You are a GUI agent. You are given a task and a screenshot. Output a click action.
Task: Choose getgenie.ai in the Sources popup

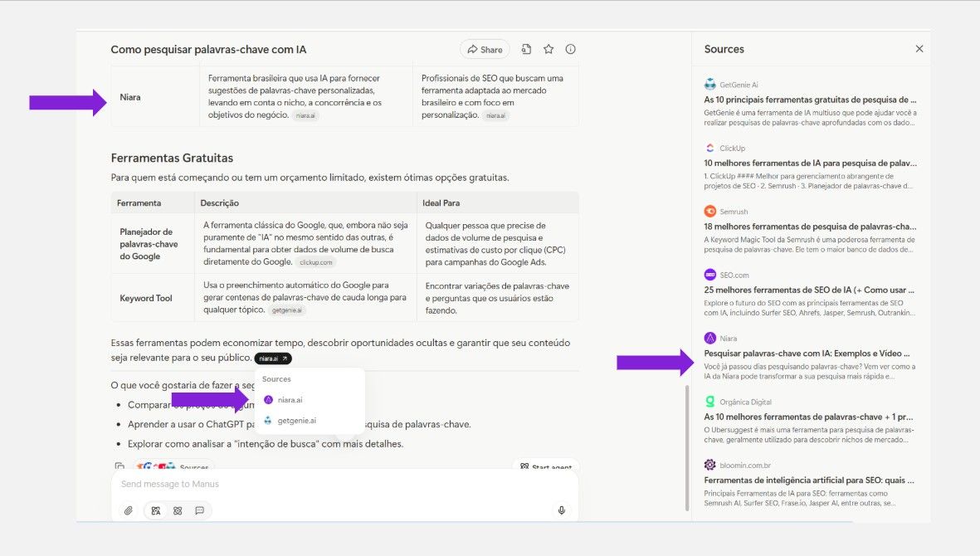tap(295, 421)
